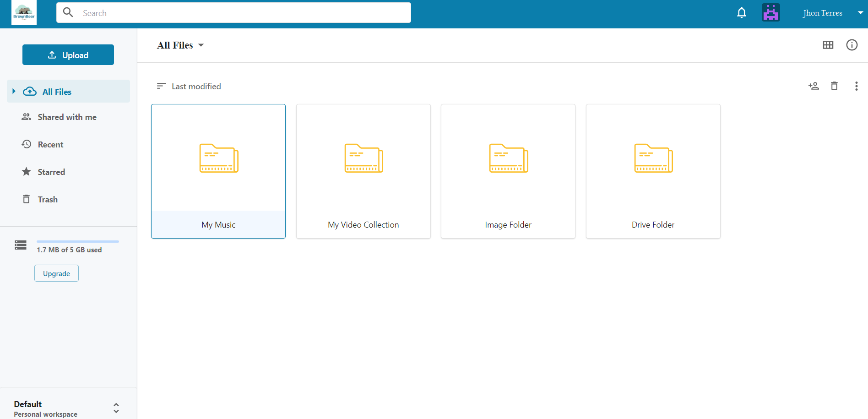Click the star icon beside Starred
This screenshot has width=868, height=419.
(27, 172)
